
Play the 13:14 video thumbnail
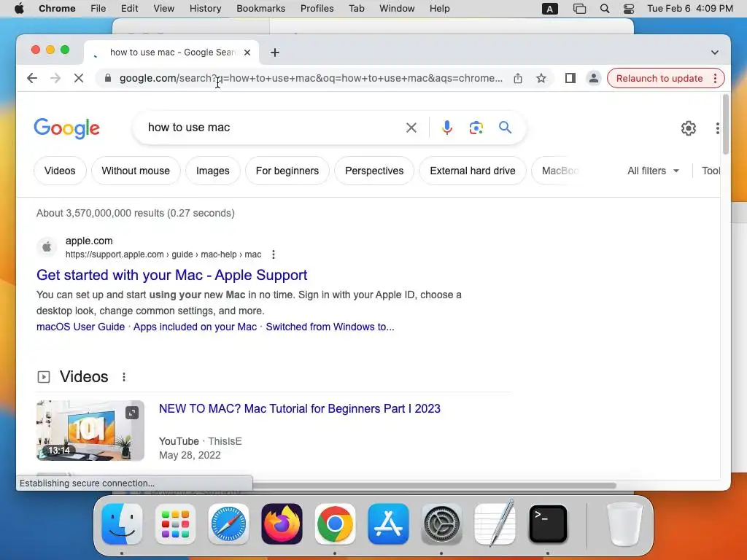point(90,430)
